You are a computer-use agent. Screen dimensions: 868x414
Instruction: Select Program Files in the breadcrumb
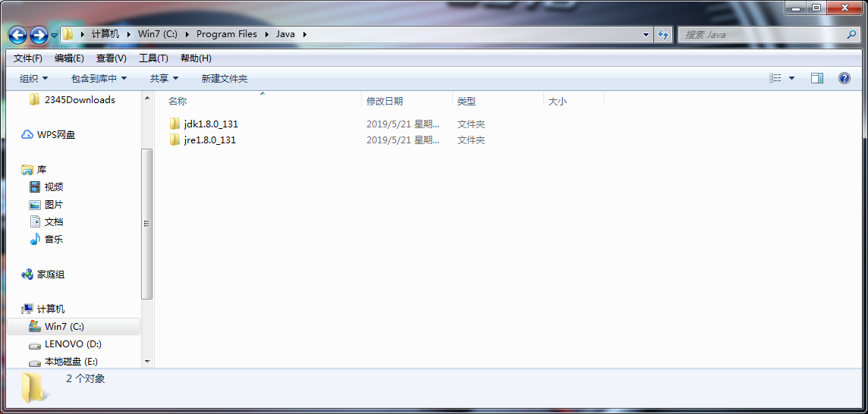226,34
